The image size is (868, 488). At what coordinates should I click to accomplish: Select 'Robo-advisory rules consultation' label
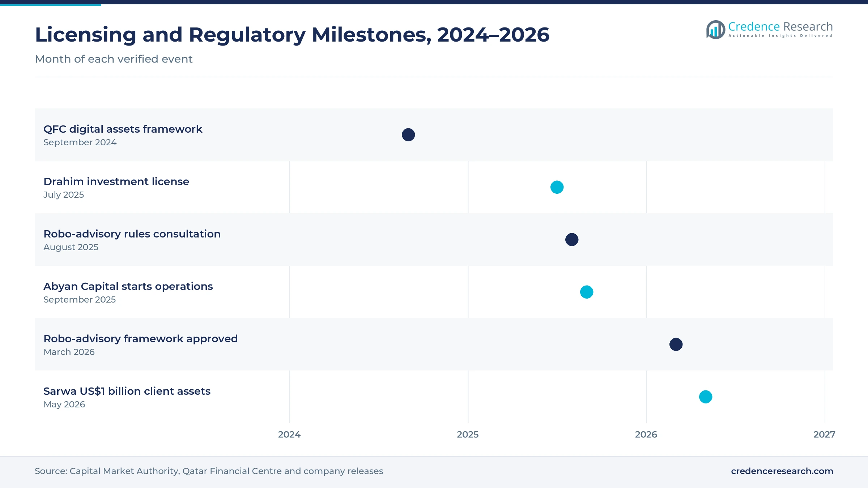132,234
